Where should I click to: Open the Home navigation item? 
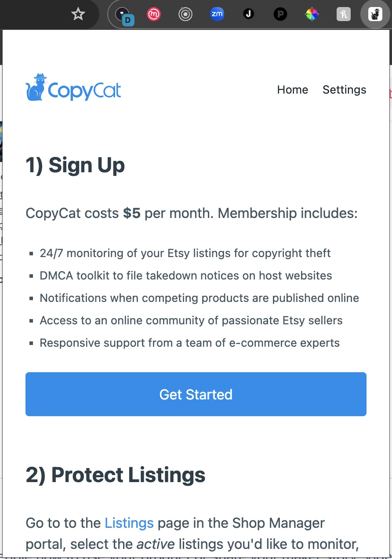292,90
